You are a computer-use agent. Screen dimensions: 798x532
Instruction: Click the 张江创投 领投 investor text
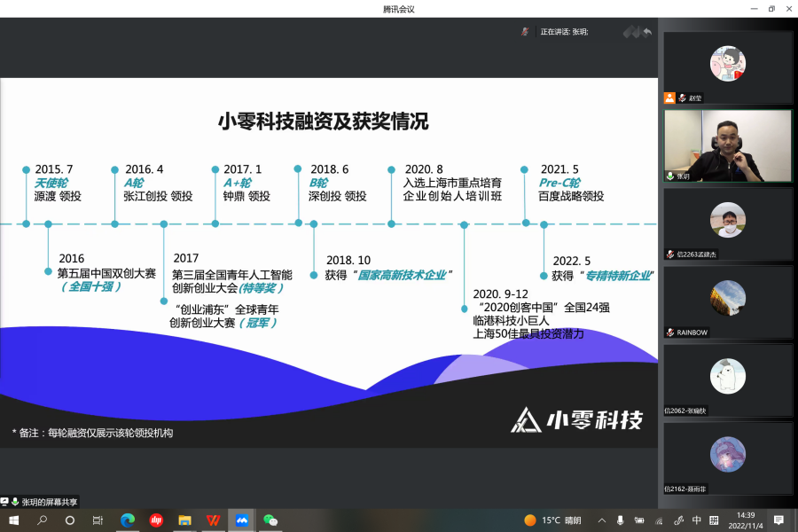158,197
